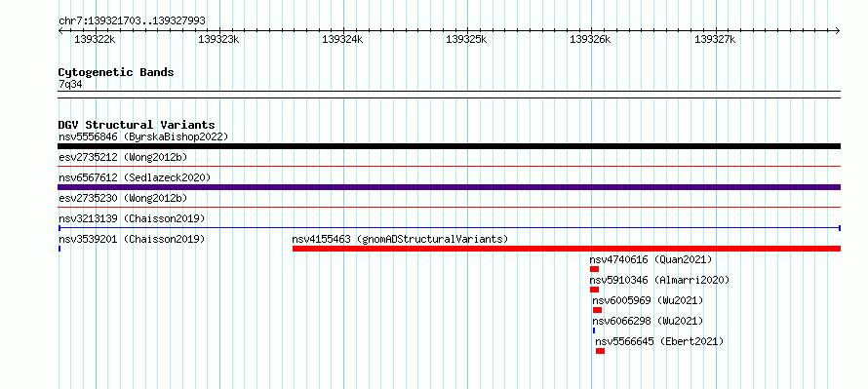
Task: Click the nsv4740616 (Quan2021) label
Action: [x=651, y=259]
